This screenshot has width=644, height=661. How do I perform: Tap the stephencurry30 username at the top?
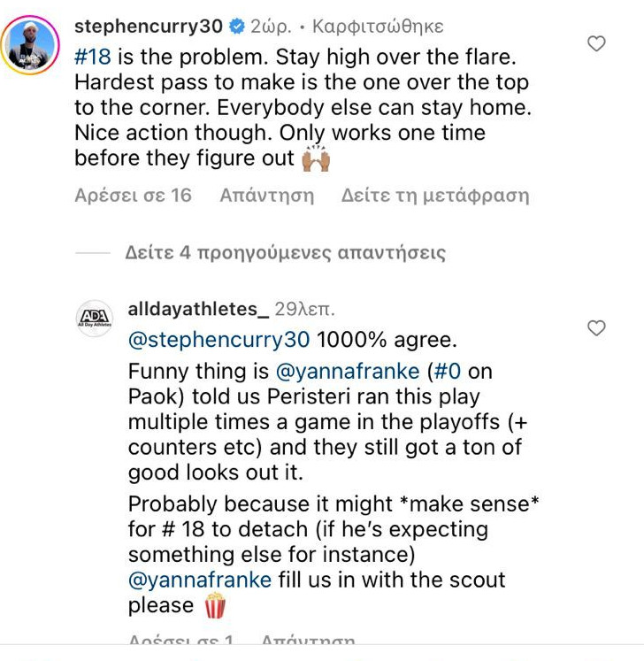149,27
